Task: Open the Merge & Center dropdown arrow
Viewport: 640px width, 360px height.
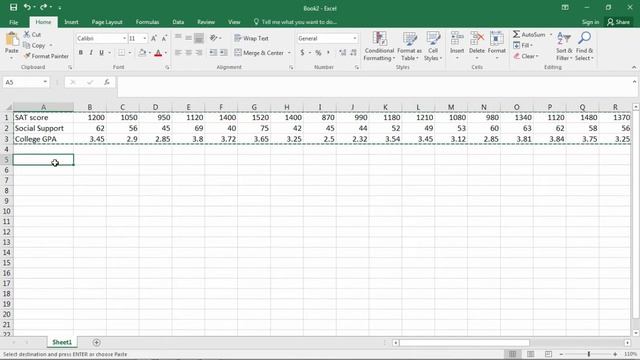Action: tap(289, 53)
